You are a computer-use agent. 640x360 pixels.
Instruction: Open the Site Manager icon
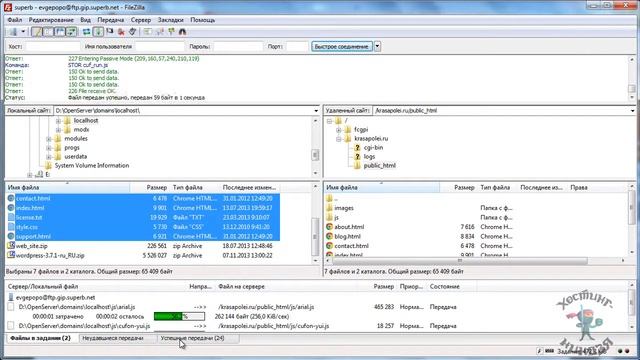pos(13,31)
